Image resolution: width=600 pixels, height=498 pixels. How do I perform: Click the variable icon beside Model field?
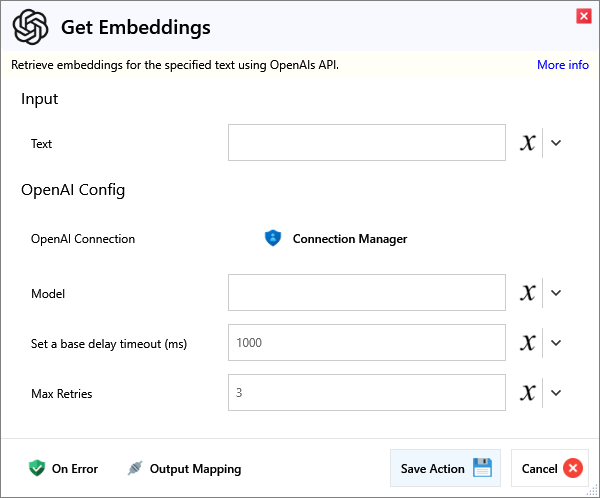click(528, 293)
